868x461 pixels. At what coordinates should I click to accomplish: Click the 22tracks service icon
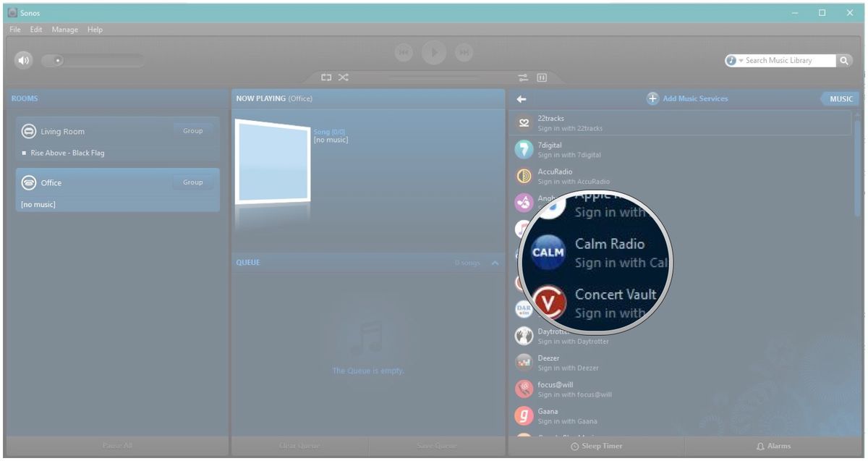point(524,123)
